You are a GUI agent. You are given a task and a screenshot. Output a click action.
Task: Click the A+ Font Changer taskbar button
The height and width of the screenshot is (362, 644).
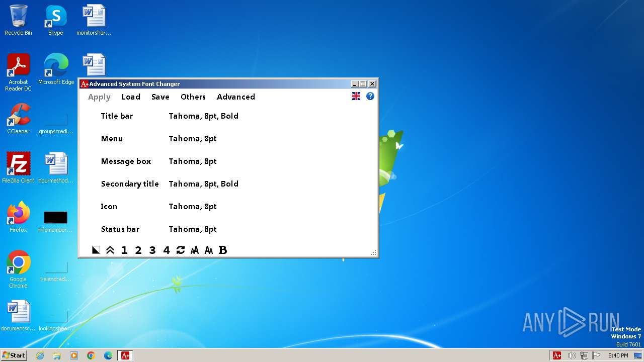(x=125, y=355)
